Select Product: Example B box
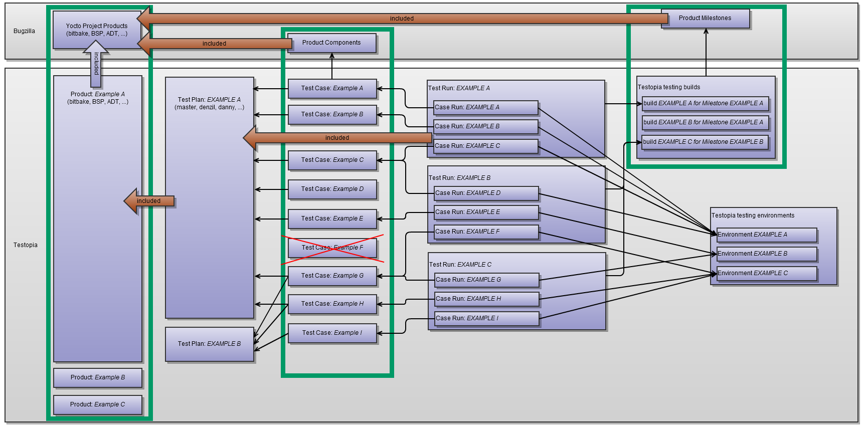 [x=98, y=378]
